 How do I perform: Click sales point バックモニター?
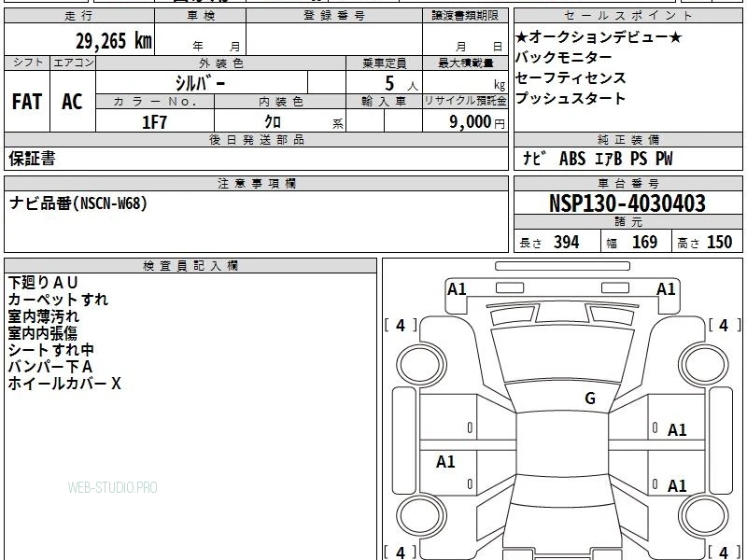click(564, 57)
